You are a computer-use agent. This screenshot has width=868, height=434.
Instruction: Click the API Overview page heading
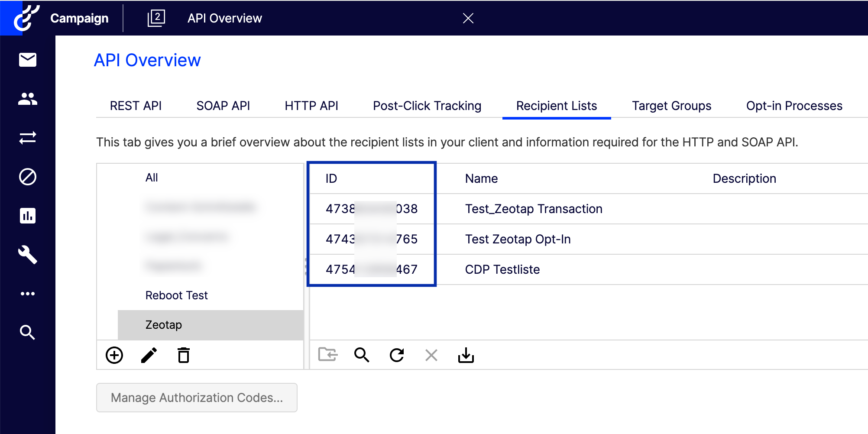[147, 60]
